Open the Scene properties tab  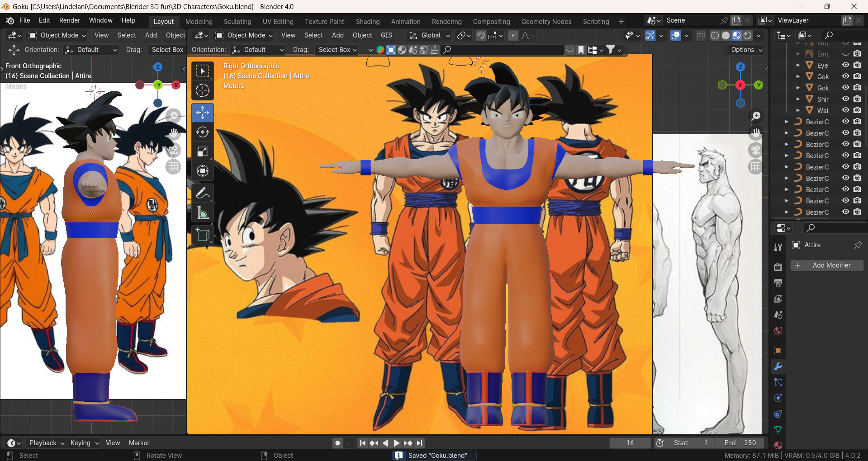[778, 315]
